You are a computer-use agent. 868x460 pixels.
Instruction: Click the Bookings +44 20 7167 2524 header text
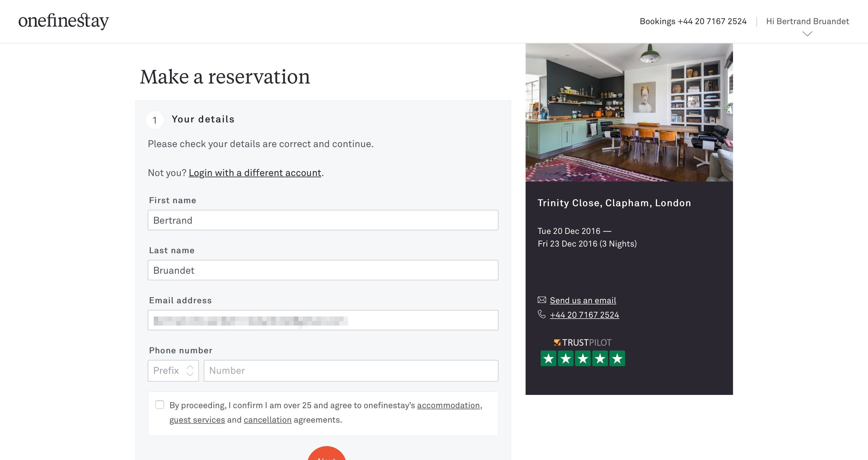693,21
